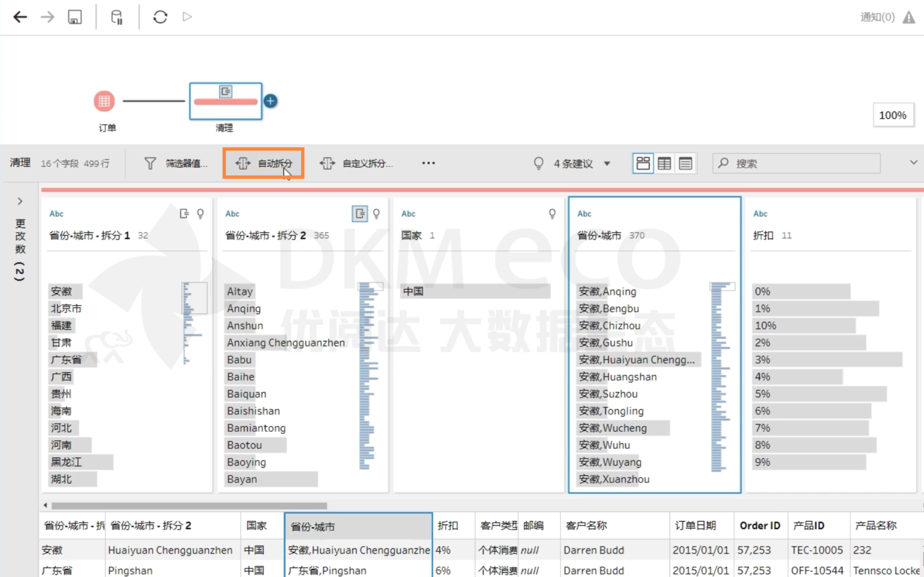Click the run flow play icon
924x577 pixels.
pos(187,17)
